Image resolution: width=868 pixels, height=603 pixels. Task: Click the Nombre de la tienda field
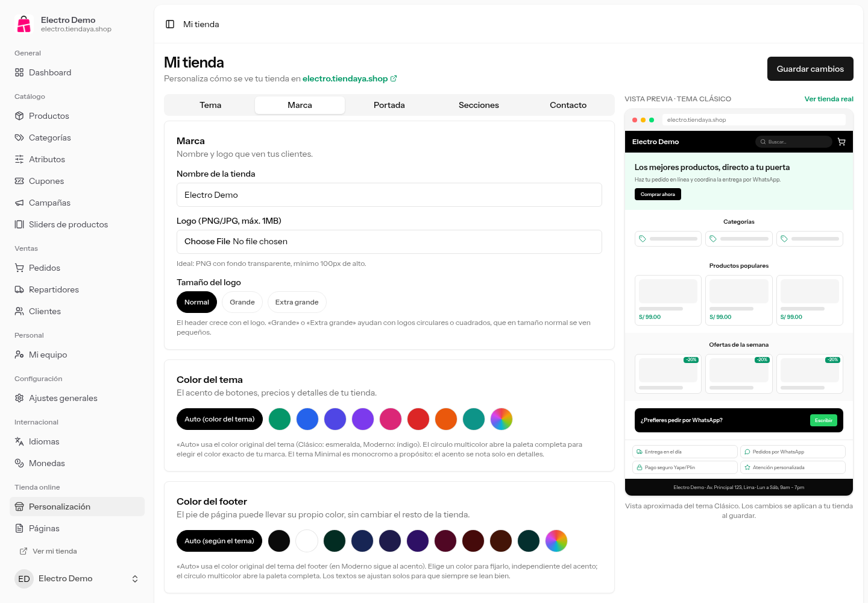[x=389, y=195]
